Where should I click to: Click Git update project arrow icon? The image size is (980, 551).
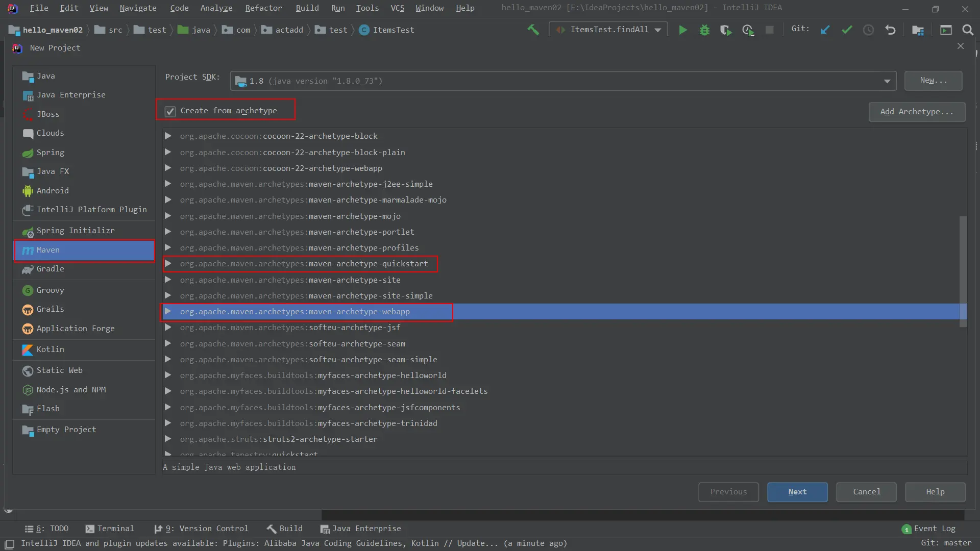825,30
